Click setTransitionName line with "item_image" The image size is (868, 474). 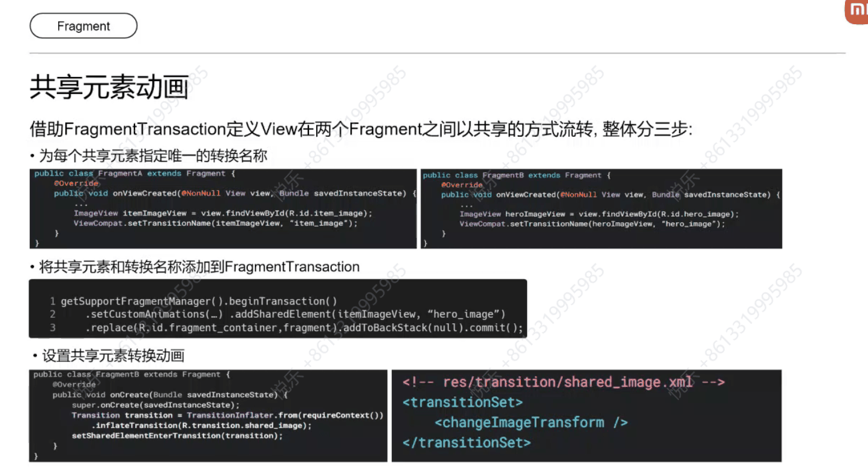(216, 223)
